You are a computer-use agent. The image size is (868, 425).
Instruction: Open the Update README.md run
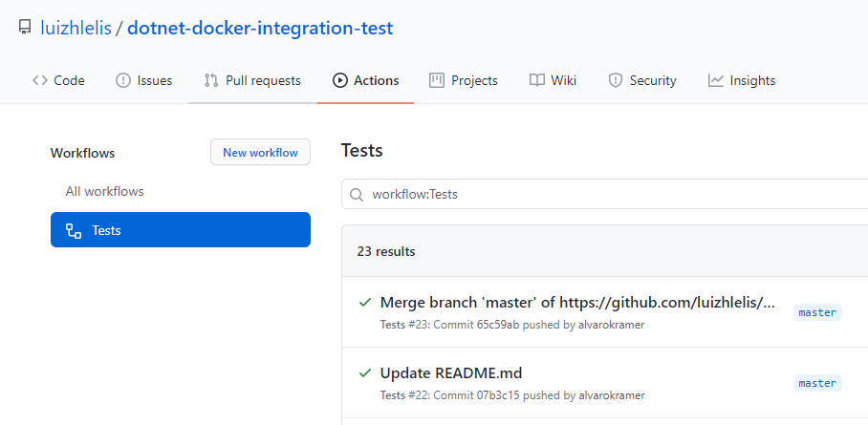pyautogui.click(x=451, y=373)
